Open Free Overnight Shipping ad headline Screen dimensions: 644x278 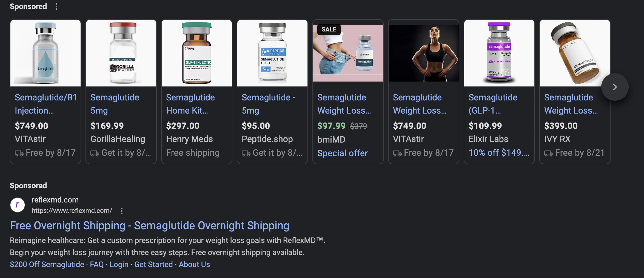pos(150,226)
